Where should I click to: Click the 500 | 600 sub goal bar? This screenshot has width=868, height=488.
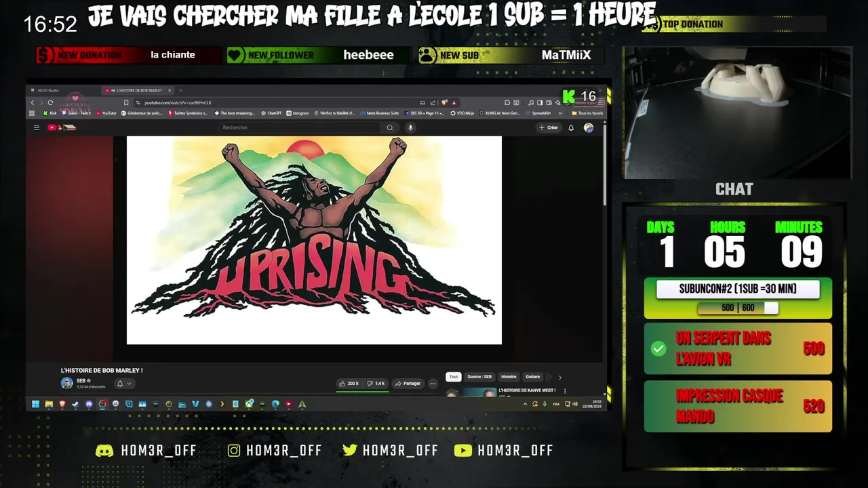pos(738,308)
